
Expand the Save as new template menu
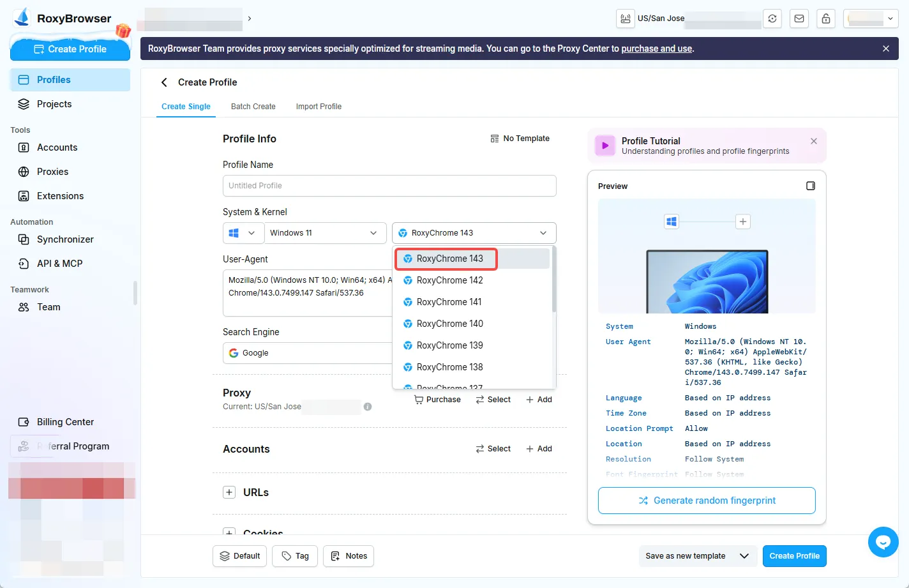744,556
